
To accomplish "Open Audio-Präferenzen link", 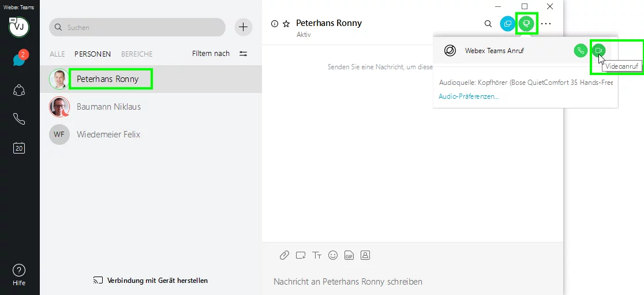I will pos(469,96).
